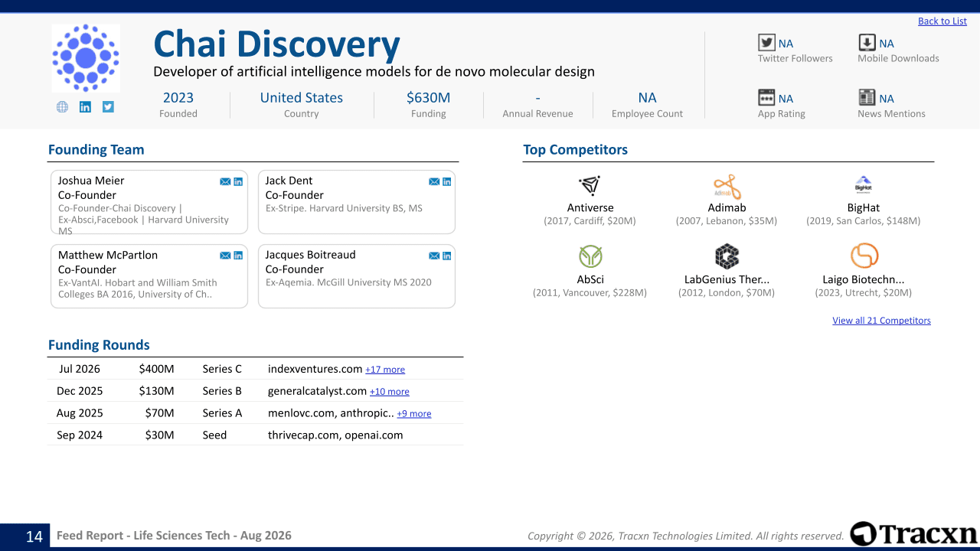Click indexventures.com in Series C row
The image size is (980, 551).
click(315, 369)
